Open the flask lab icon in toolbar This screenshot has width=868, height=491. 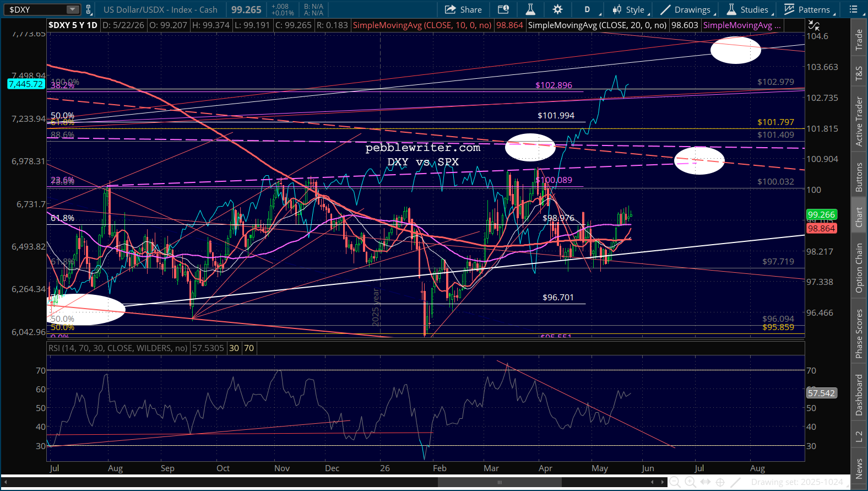tap(530, 9)
